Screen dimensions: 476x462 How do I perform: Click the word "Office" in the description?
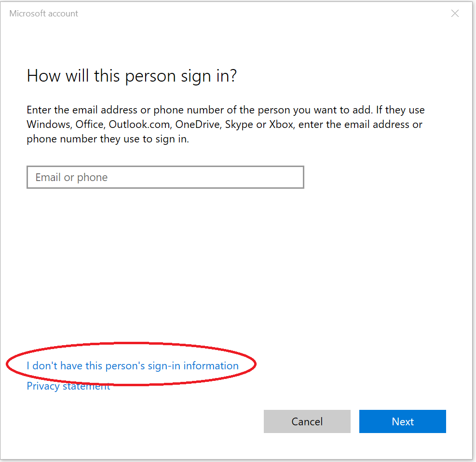[x=89, y=125]
